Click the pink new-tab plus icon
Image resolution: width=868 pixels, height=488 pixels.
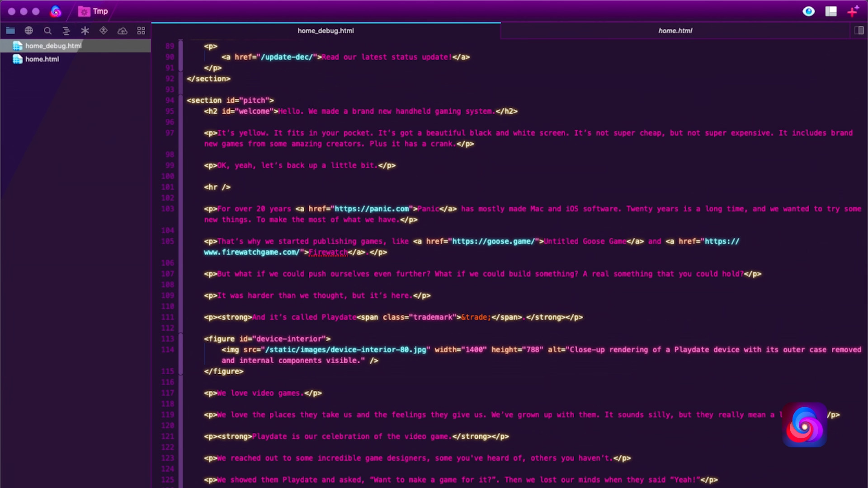point(853,11)
